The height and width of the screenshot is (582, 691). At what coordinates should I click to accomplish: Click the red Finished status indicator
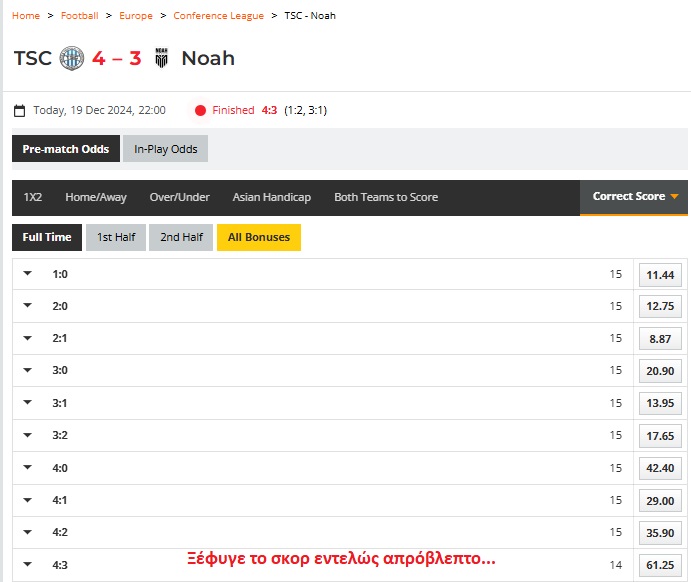point(200,111)
